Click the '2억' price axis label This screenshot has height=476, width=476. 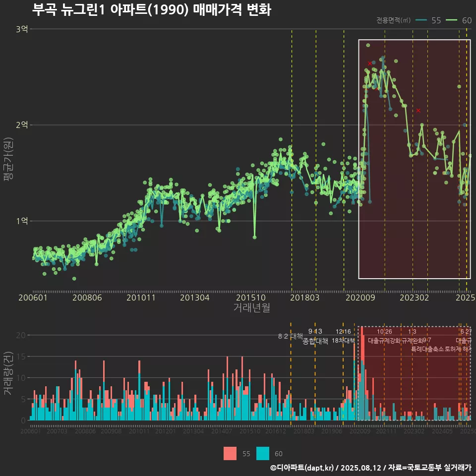(22, 125)
